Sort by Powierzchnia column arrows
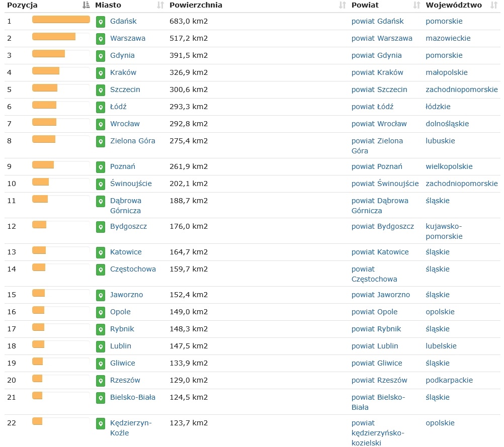 (343, 6)
